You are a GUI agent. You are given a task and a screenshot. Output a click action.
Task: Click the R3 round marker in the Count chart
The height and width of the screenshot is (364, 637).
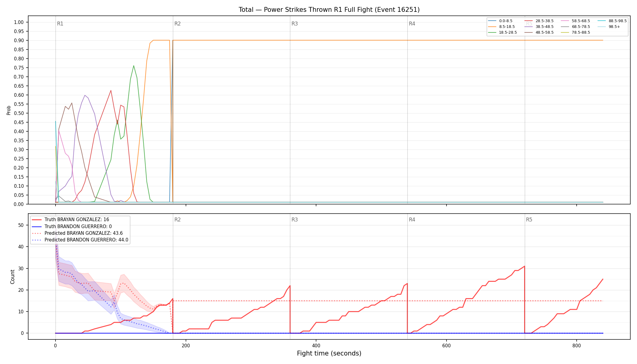click(295, 220)
